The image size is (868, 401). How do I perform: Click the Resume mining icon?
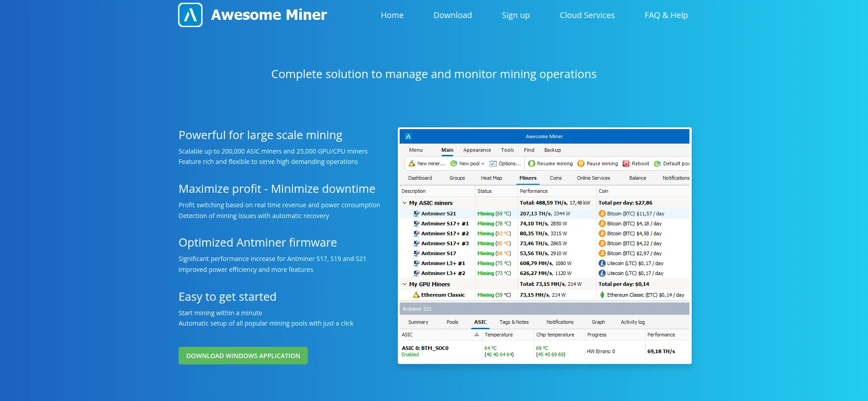532,163
